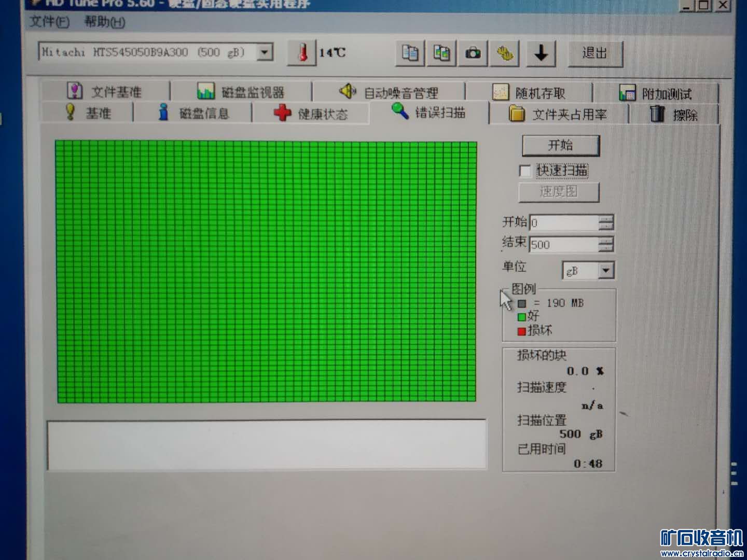Click the 退出 exit button
The image size is (747, 560).
[x=595, y=53]
